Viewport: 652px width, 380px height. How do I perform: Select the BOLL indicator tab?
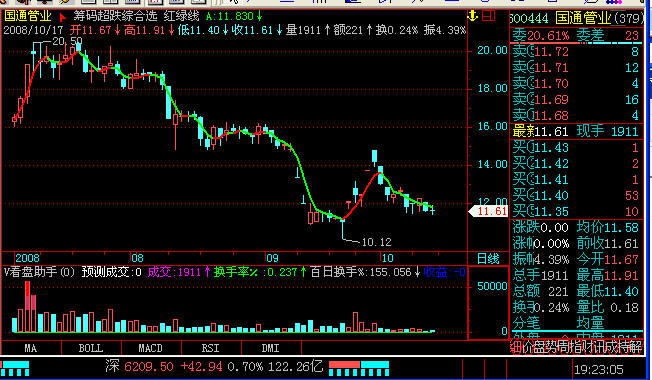point(90,348)
